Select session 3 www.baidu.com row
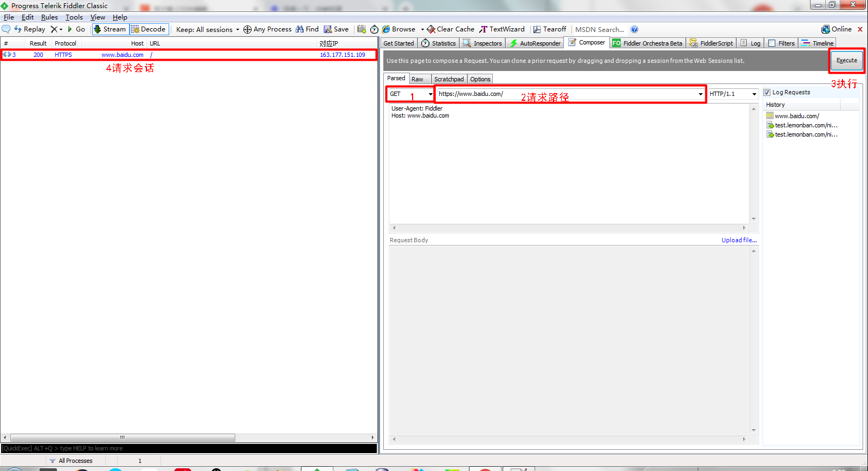The image size is (868, 471). (189, 55)
